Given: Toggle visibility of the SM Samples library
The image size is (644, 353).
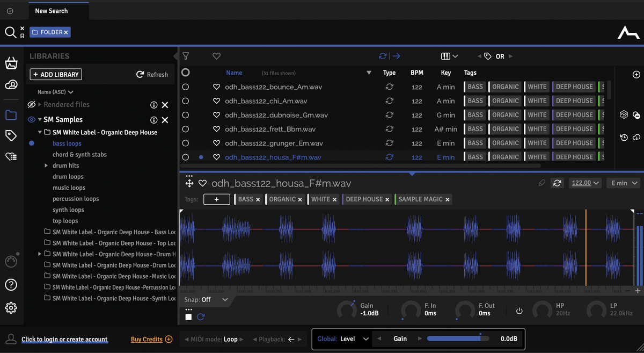Looking at the screenshot, I should pos(32,120).
